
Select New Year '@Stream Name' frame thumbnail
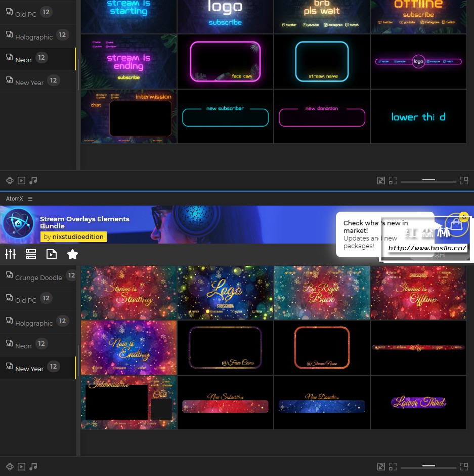pos(322,347)
